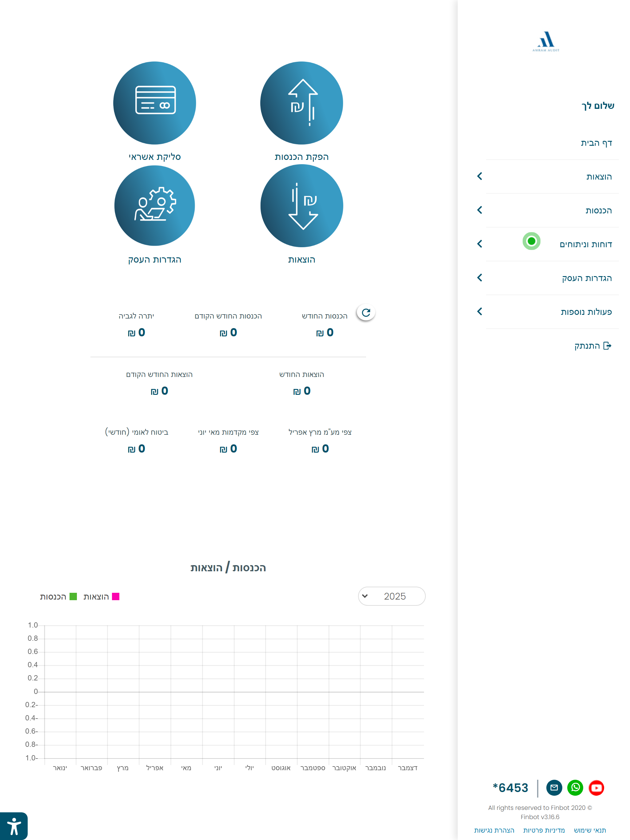
Task: Click the התנתק logout link
Action: [587, 346]
